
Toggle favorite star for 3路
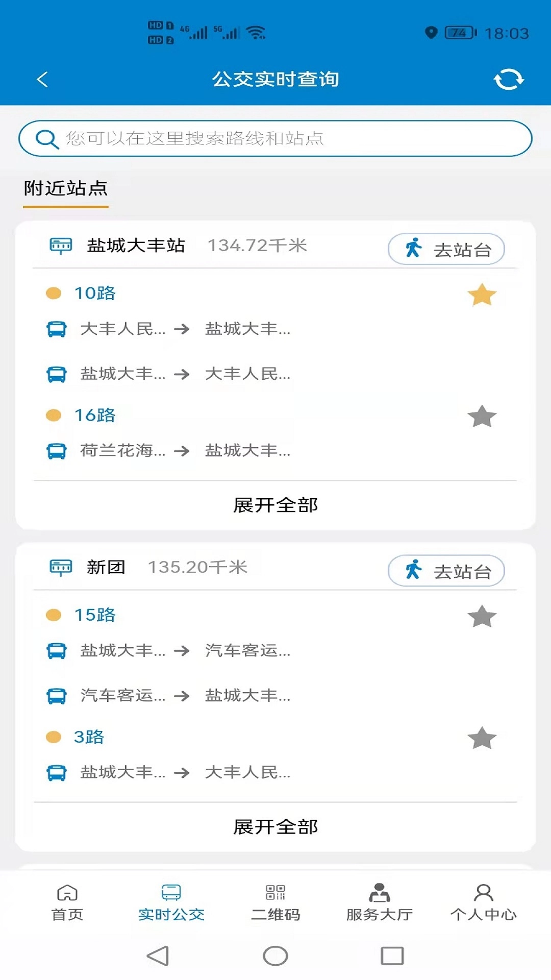point(482,738)
